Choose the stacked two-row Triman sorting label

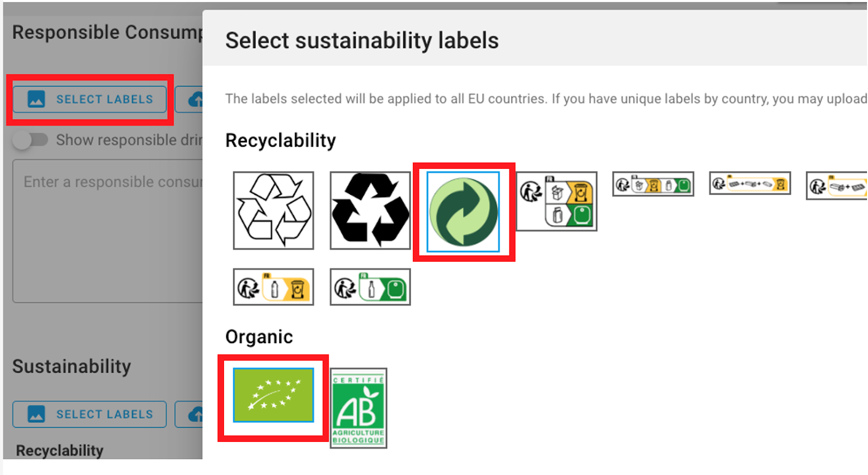pyautogui.click(x=557, y=201)
